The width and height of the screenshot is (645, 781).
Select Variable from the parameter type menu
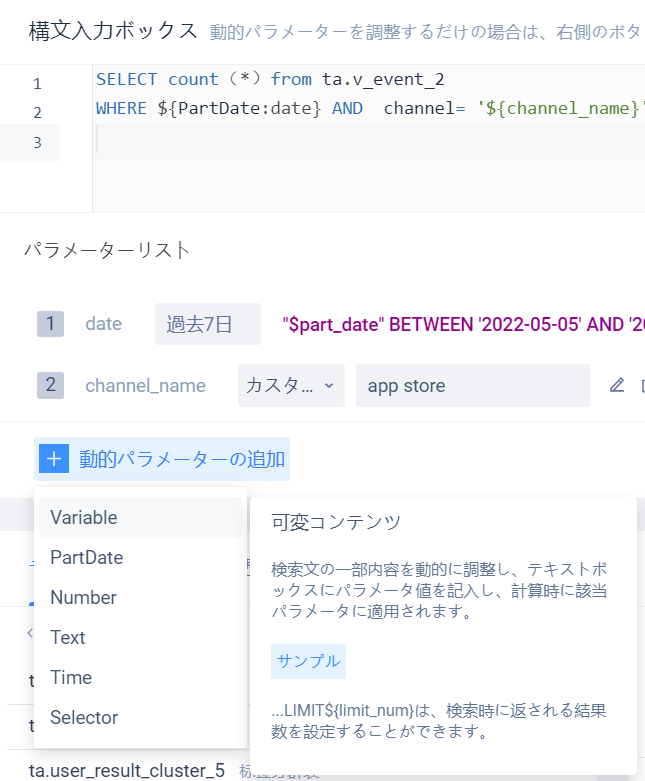140,517
